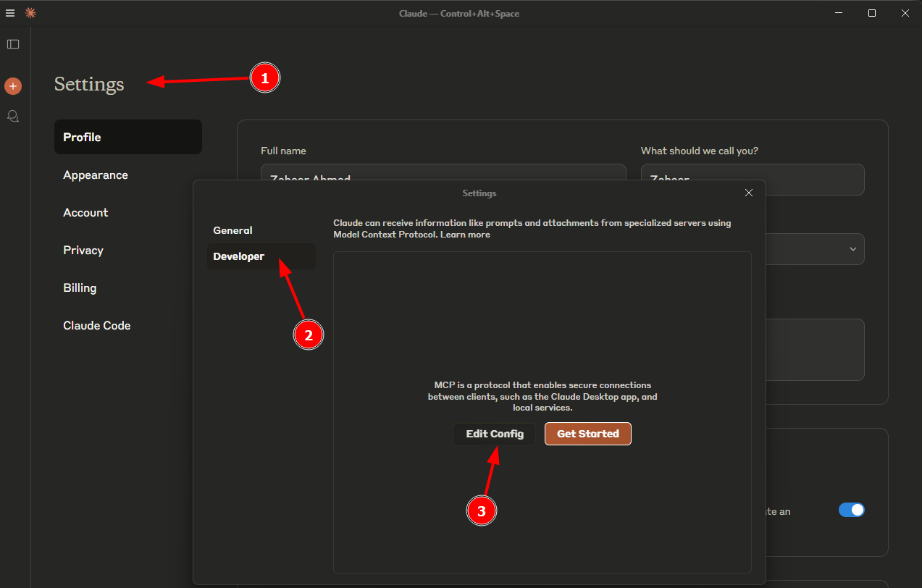The width and height of the screenshot is (922, 588).
Task: Click the Claude starburst logo icon
Action: point(30,13)
